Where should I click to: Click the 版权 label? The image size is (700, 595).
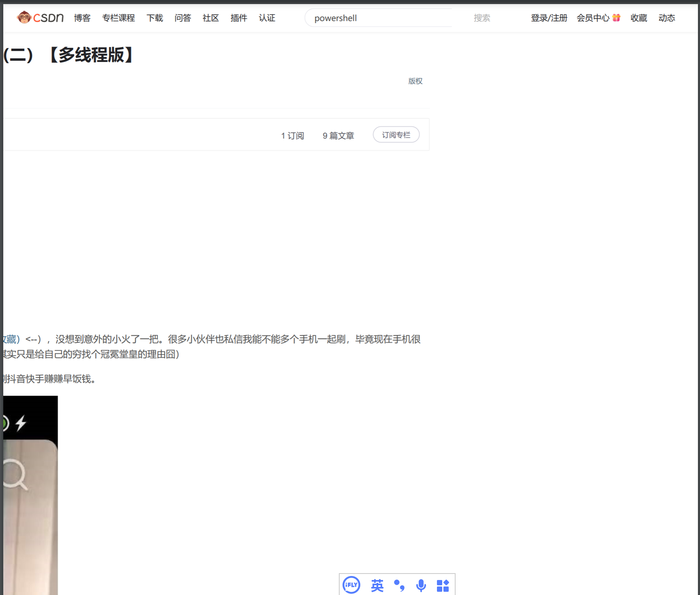pyautogui.click(x=415, y=81)
